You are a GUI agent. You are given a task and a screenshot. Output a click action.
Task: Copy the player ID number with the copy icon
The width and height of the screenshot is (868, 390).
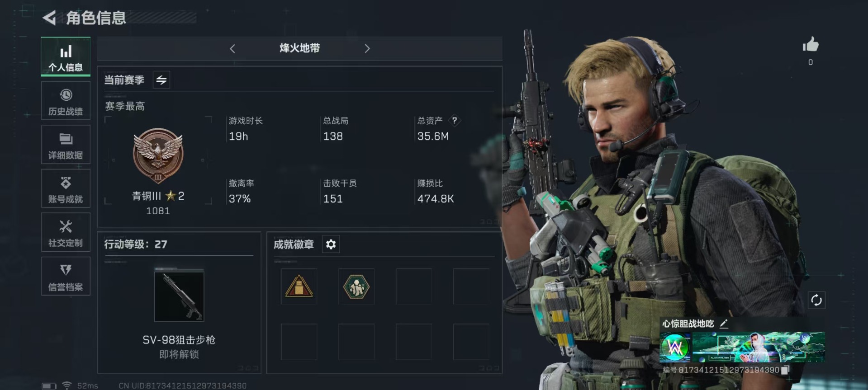click(785, 370)
